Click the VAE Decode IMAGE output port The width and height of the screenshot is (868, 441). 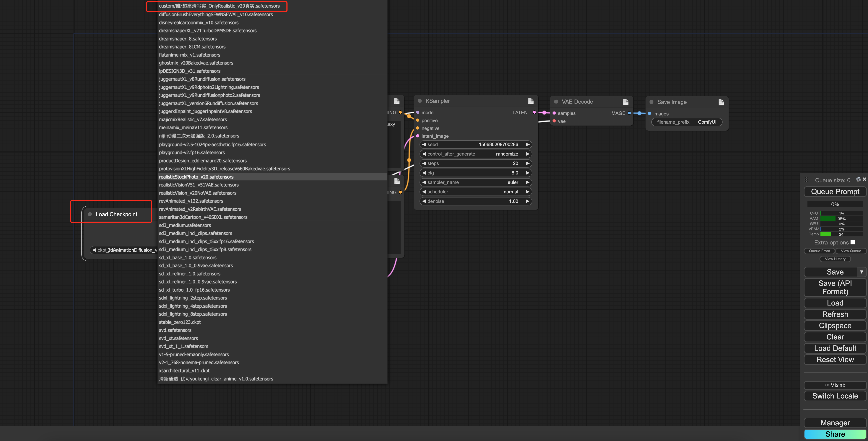629,113
